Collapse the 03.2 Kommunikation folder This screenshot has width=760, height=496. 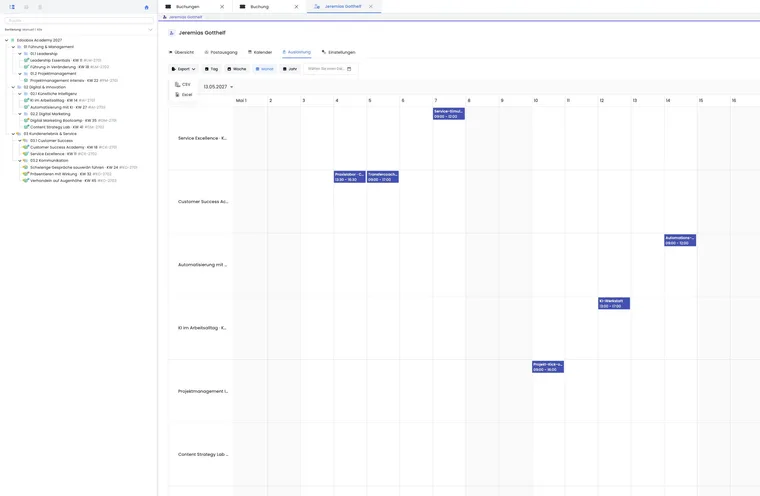(x=20, y=160)
